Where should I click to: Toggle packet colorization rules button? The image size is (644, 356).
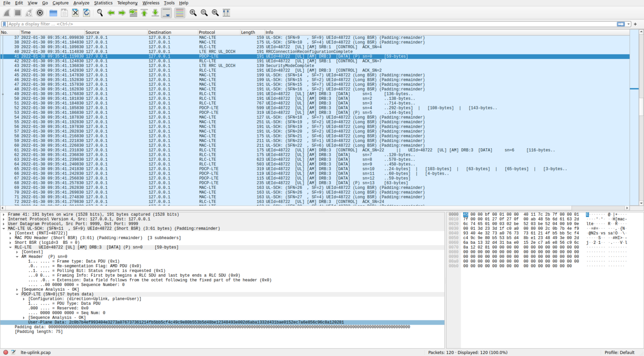(x=179, y=13)
